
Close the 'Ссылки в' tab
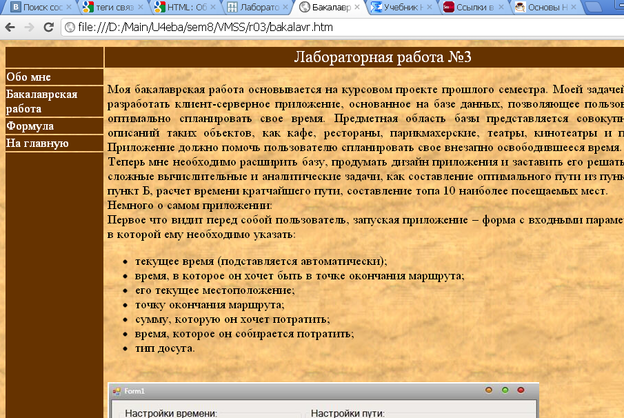[x=501, y=7]
